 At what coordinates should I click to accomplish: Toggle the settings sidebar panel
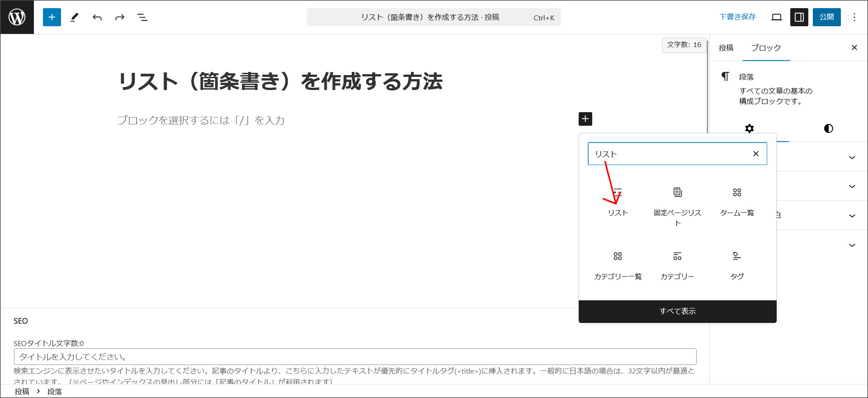pyautogui.click(x=799, y=17)
